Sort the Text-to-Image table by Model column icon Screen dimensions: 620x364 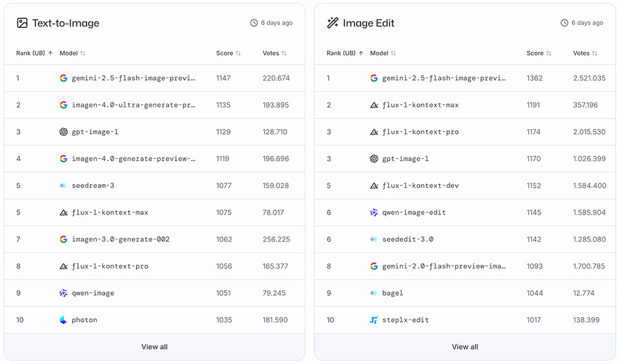pyautogui.click(x=82, y=53)
